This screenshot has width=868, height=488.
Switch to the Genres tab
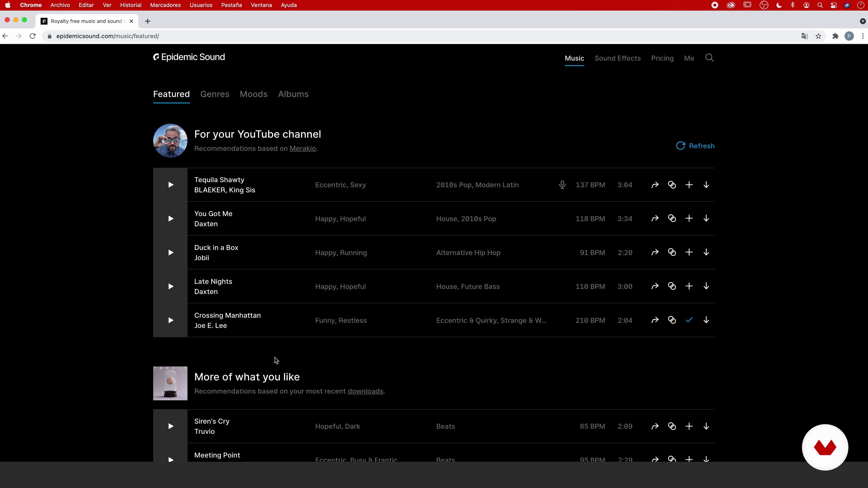(215, 94)
